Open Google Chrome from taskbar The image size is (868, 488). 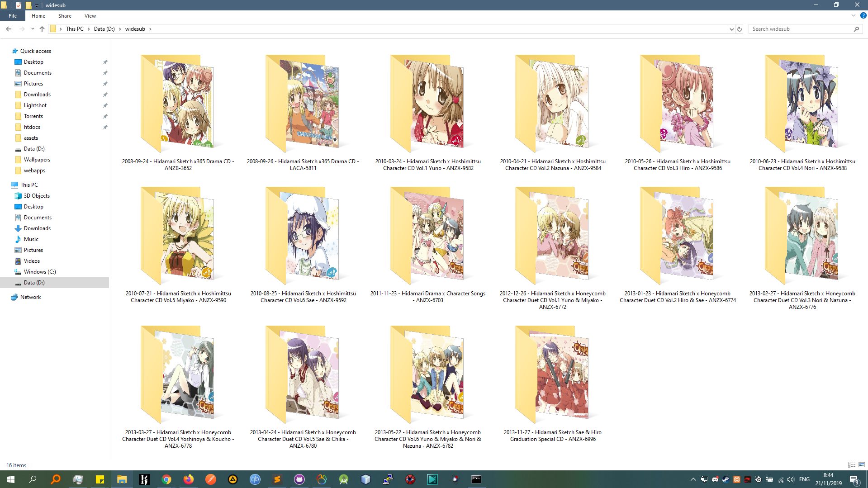pos(166,479)
